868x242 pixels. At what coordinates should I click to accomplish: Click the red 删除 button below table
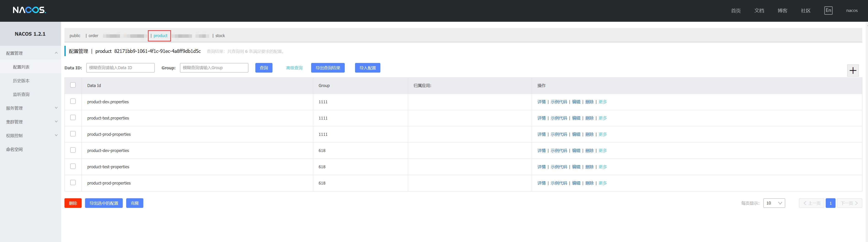coord(73,203)
